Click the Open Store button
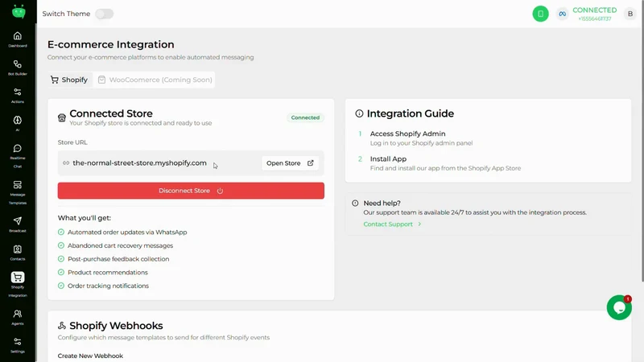 tap(290, 163)
